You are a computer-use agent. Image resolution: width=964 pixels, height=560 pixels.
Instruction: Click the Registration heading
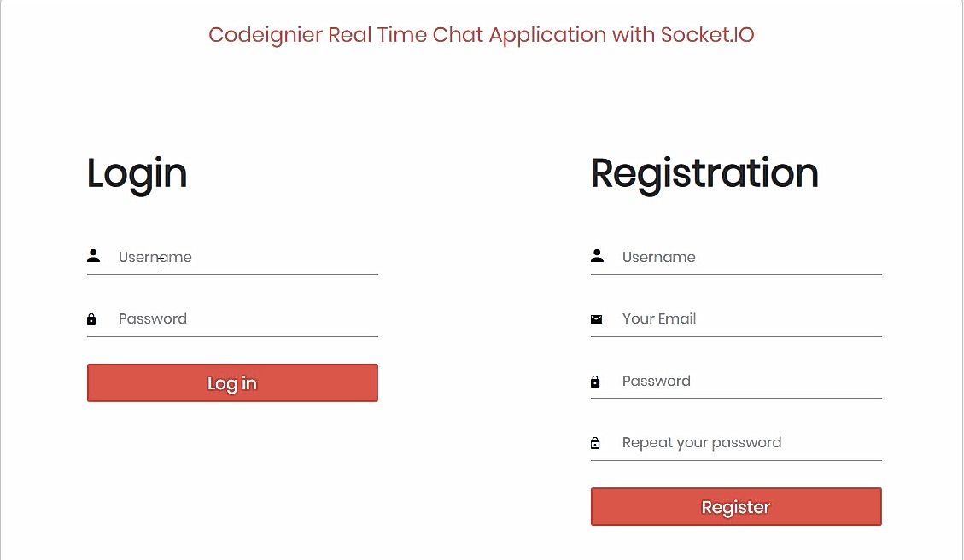[x=704, y=173]
